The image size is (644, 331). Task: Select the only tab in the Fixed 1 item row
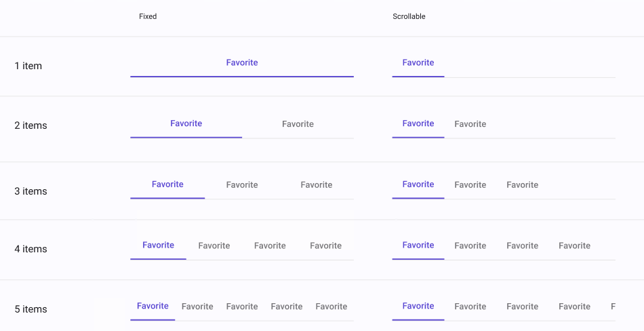pyautogui.click(x=242, y=63)
